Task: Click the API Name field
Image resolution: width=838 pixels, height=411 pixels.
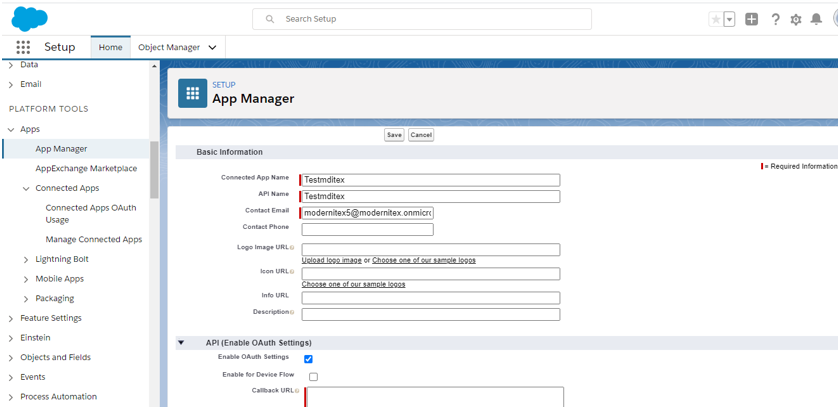Action: tap(431, 197)
